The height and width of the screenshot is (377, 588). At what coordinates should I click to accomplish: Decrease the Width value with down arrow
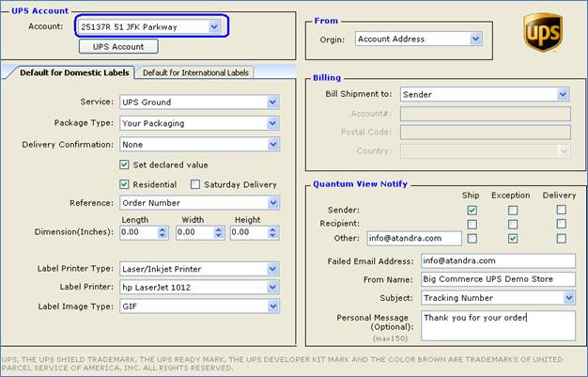pyautogui.click(x=219, y=235)
